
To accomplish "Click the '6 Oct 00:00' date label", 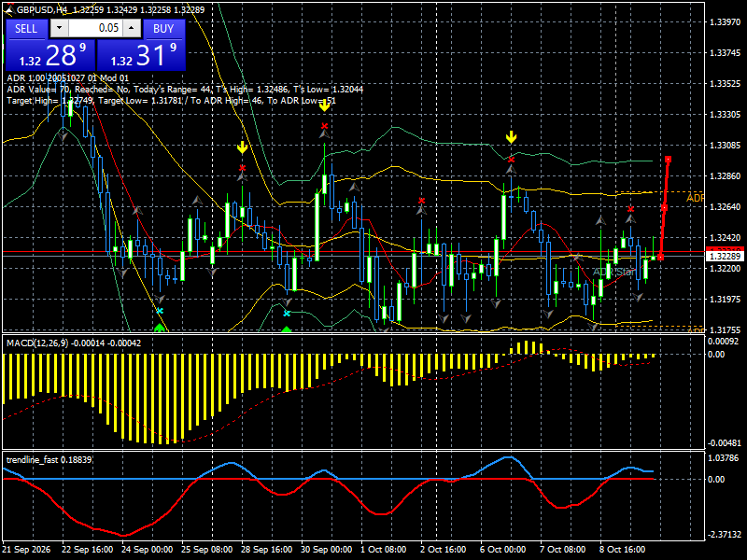I will point(502,549).
